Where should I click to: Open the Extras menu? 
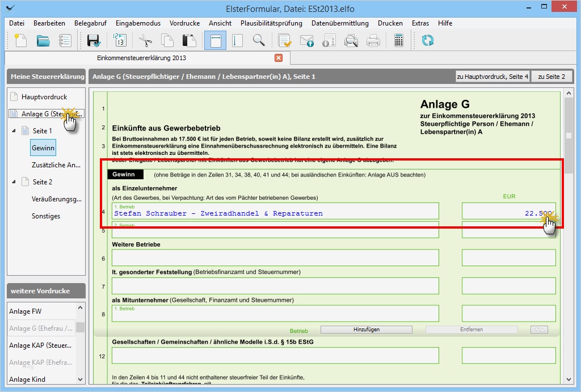click(420, 23)
